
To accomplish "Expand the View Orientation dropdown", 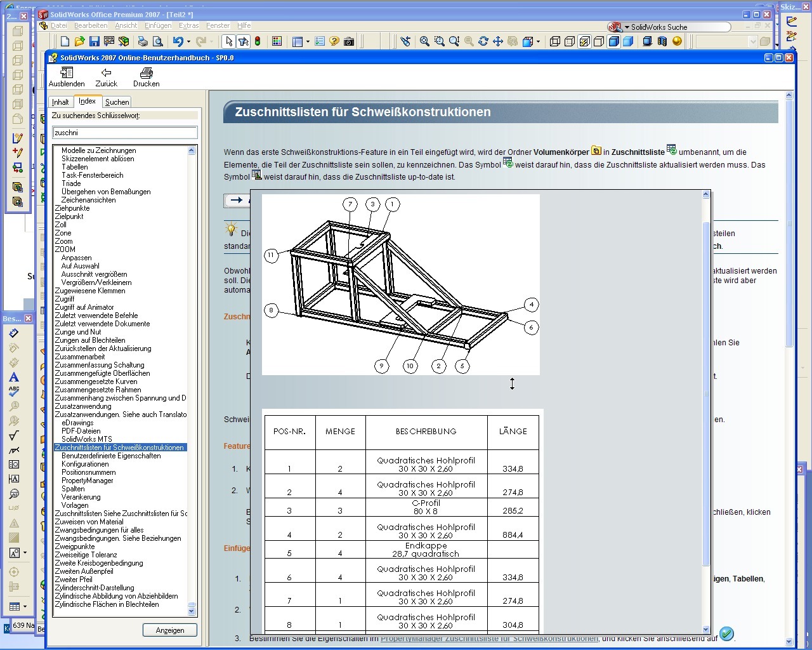I will click(538, 42).
